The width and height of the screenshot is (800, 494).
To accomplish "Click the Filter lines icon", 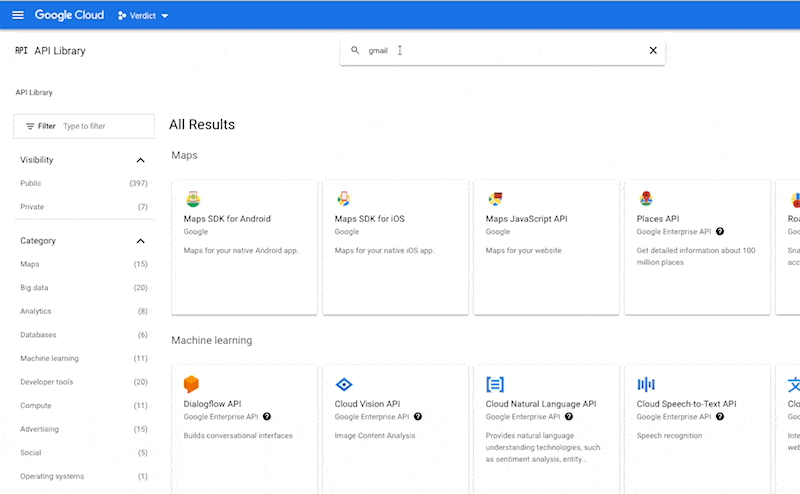I will click(x=30, y=126).
